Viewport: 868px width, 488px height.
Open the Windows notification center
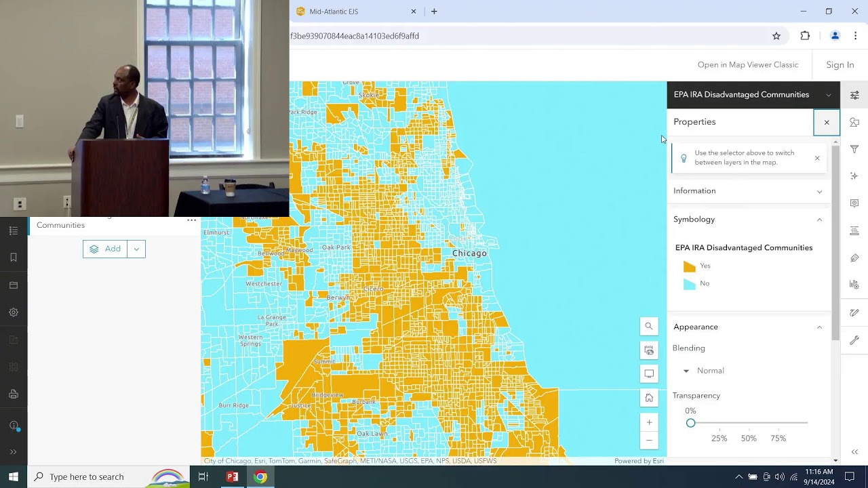850,477
